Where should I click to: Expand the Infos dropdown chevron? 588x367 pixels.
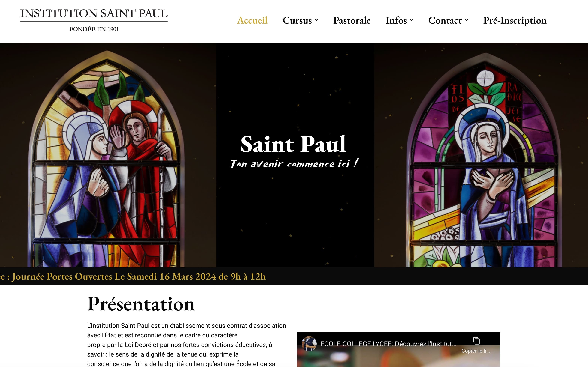pos(411,20)
